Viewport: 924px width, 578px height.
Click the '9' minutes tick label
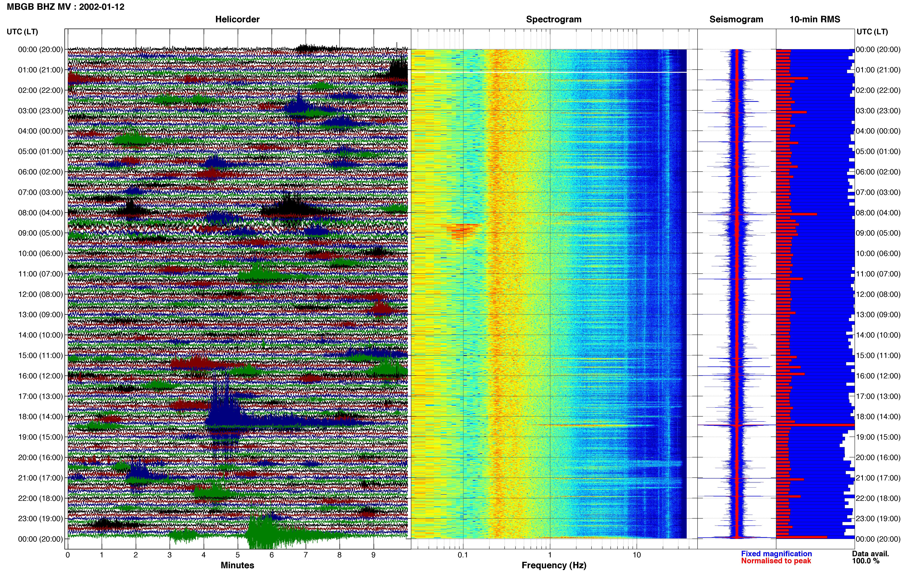pyautogui.click(x=373, y=555)
